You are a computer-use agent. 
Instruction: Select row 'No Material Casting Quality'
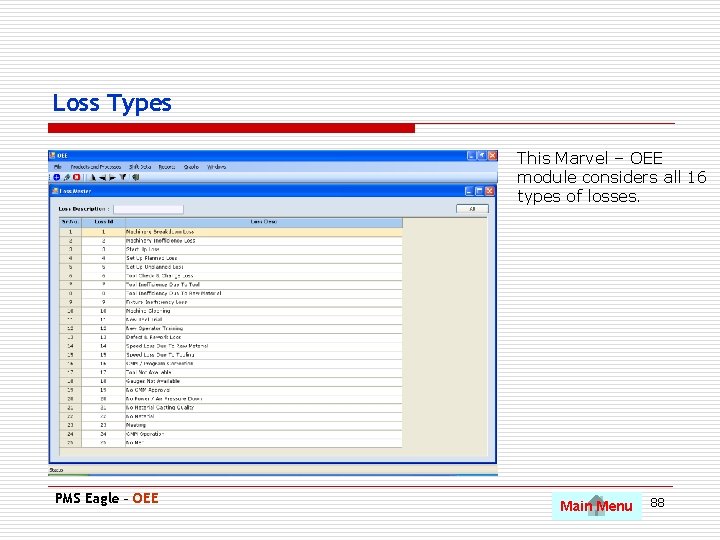pyautogui.click(x=231, y=408)
